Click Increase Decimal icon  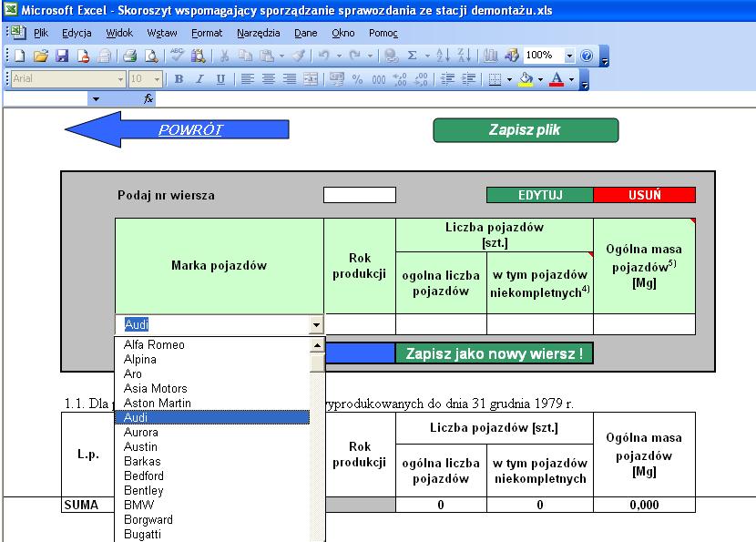point(400,79)
